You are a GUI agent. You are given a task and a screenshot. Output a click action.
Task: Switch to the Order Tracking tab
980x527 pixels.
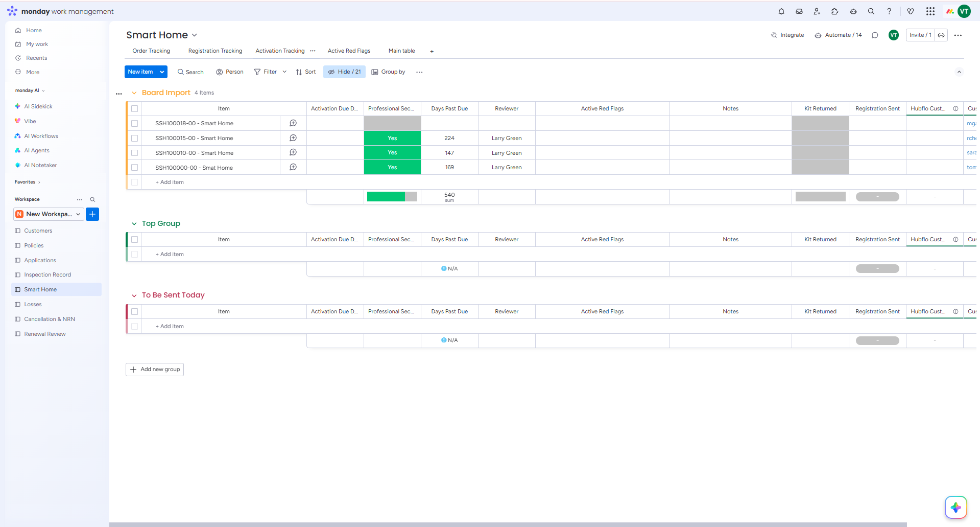click(151, 51)
